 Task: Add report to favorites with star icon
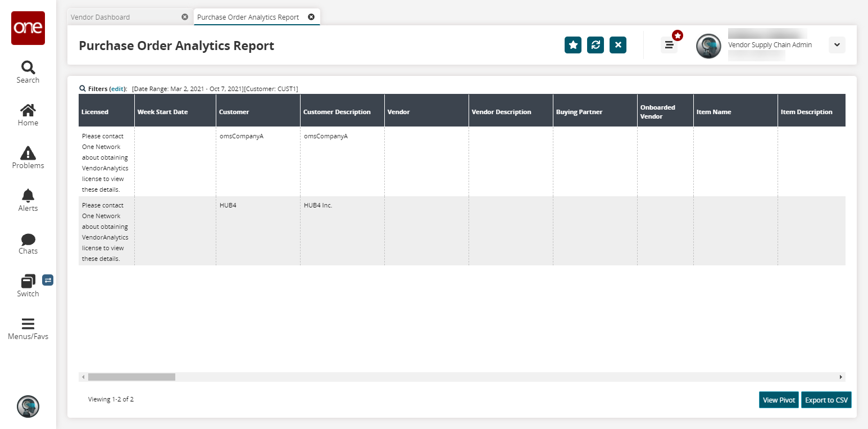pyautogui.click(x=572, y=45)
